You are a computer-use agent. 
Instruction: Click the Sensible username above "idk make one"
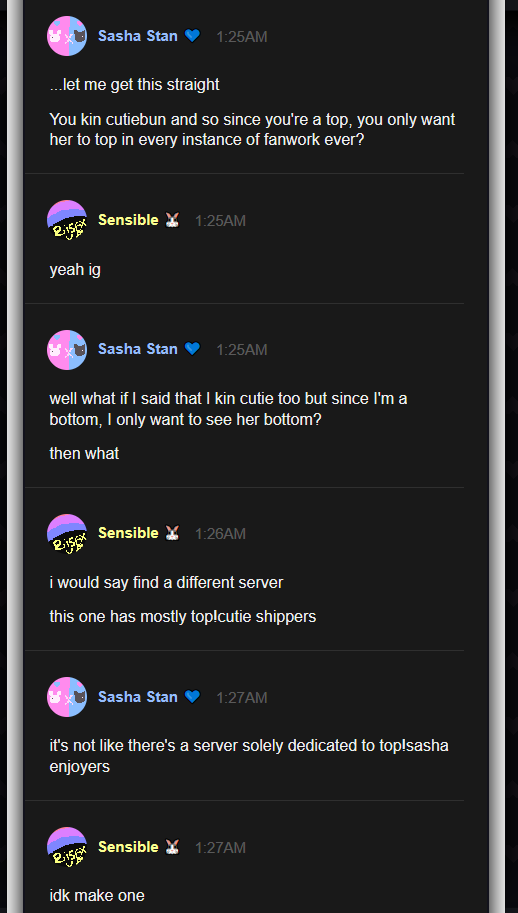click(128, 847)
